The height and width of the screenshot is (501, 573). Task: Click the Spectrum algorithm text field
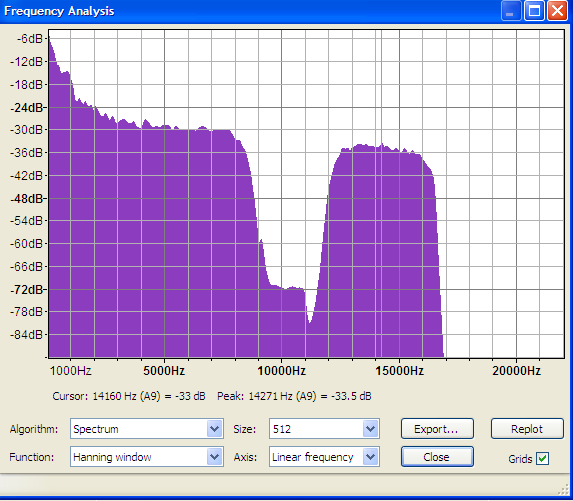tap(138, 429)
